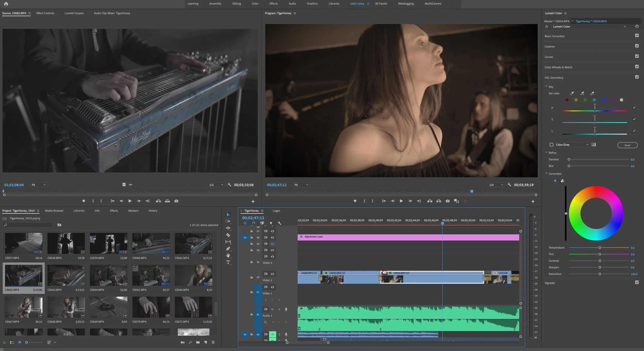The image size is (644, 351).
Task: Select the Type tool
Action: pyautogui.click(x=228, y=262)
